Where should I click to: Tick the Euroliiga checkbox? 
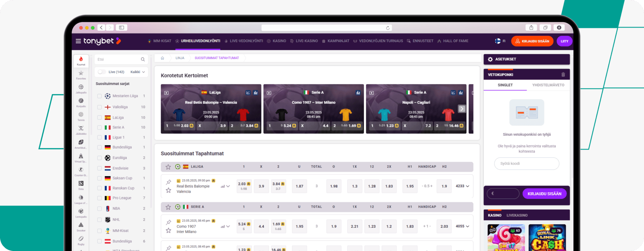[99, 158]
